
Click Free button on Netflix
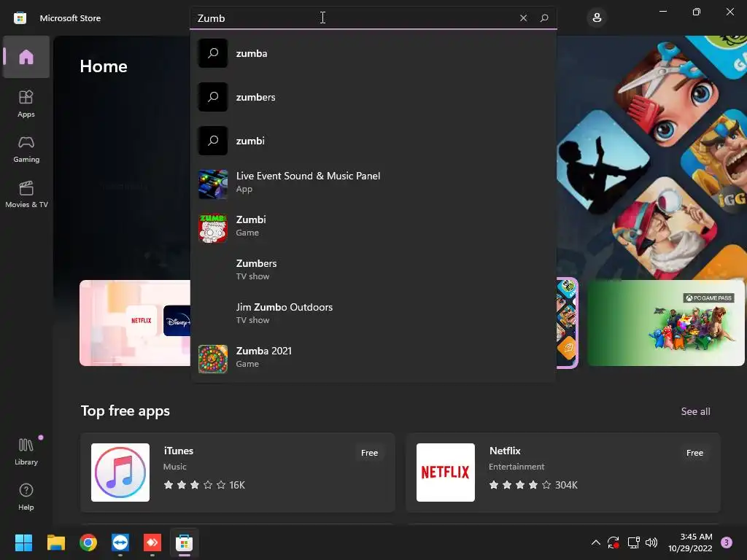coord(694,453)
